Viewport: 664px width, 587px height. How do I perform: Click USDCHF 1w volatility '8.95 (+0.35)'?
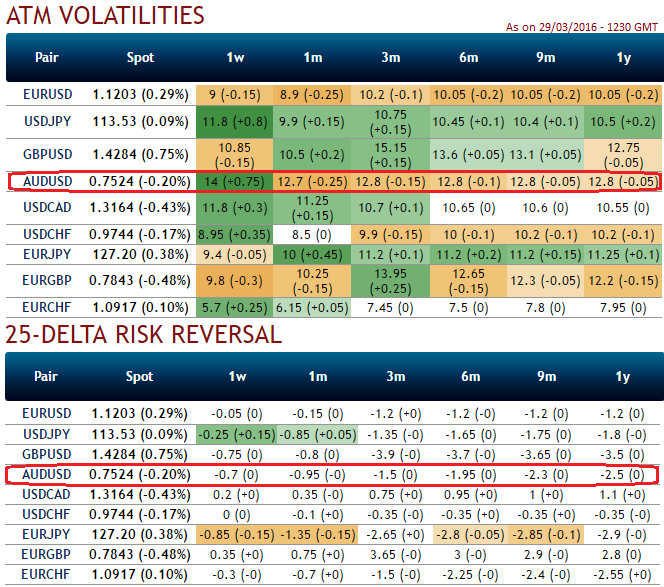tap(235, 235)
